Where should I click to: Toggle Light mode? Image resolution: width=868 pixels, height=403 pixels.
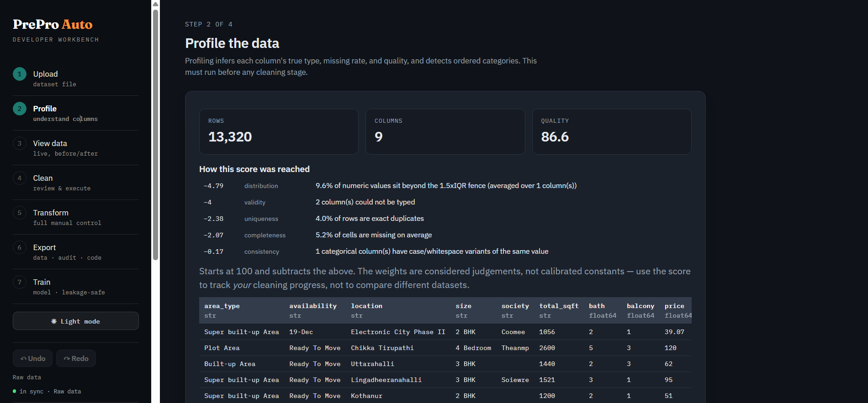[76, 321]
